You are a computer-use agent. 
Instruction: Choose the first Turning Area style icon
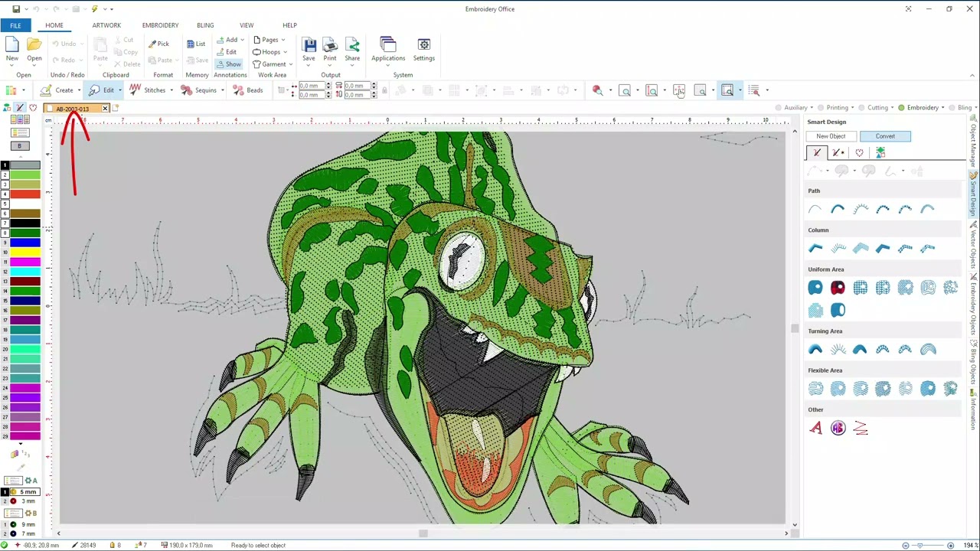click(x=815, y=350)
